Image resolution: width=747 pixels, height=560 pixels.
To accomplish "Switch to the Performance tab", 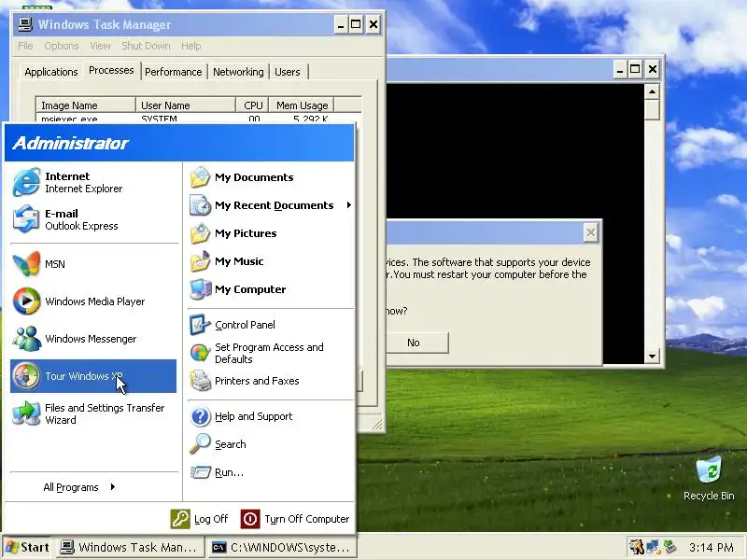I will tap(174, 72).
